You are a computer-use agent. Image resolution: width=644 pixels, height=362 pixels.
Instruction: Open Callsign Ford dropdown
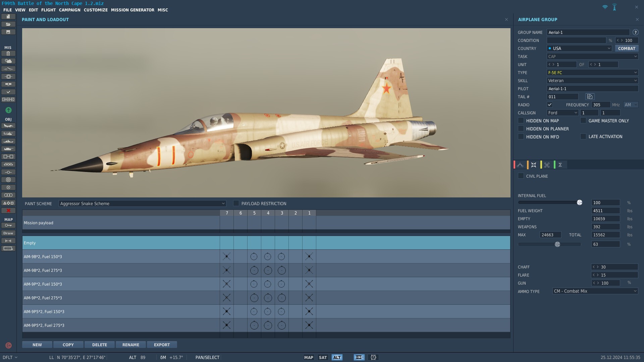[562, 113]
